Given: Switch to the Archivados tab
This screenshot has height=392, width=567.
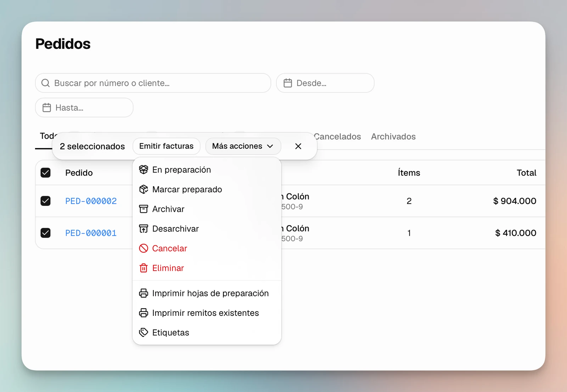Looking at the screenshot, I should (x=393, y=137).
